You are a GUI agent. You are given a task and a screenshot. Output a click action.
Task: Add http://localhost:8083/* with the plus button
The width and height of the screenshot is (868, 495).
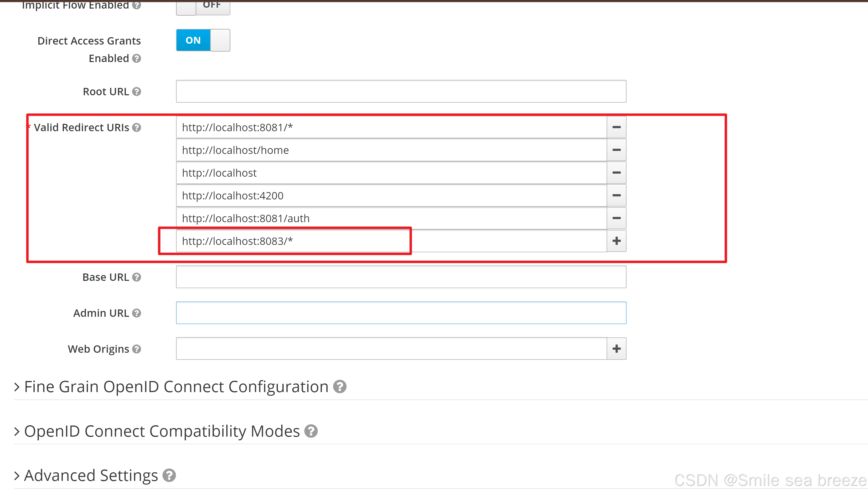tap(616, 241)
